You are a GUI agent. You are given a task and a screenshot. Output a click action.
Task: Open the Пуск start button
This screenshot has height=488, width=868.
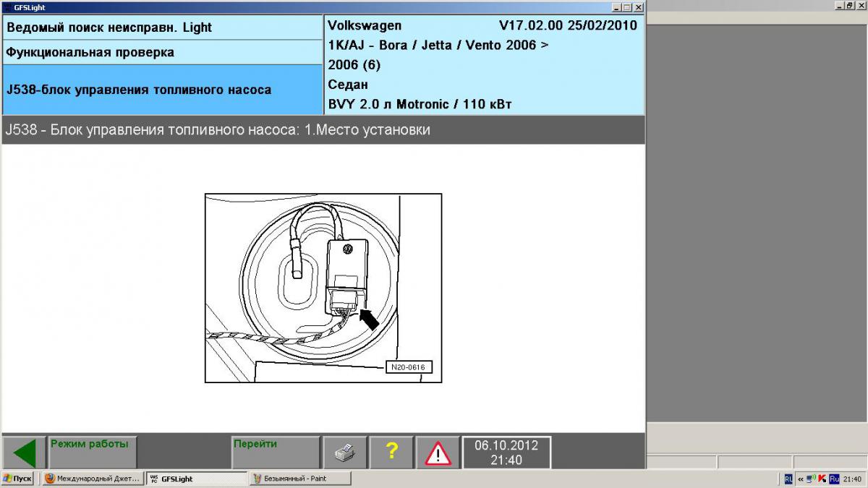(x=17, y=479)
